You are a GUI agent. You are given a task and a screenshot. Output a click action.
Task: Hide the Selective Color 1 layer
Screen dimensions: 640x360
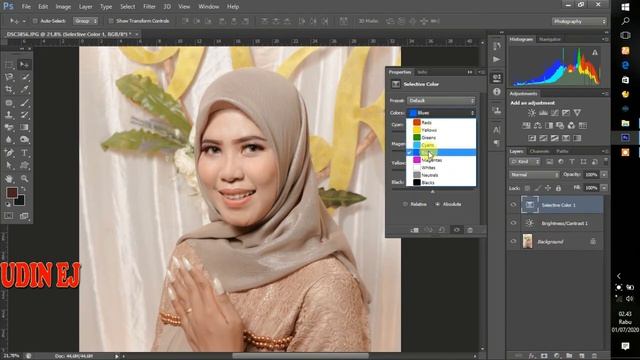513,205
